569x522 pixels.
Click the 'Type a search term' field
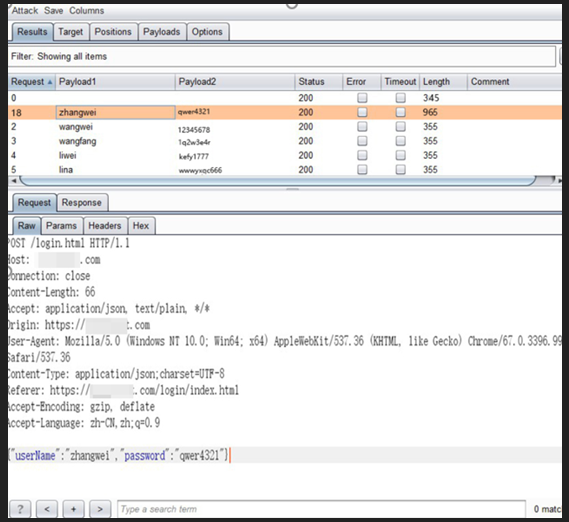[321, 509]
